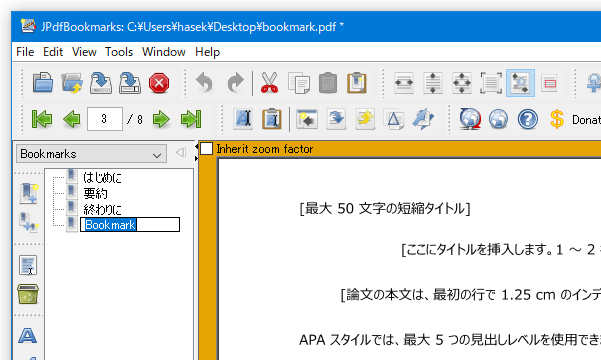
Task: Redo the last action
Action: pyautogui.click(x=235, y=83)
